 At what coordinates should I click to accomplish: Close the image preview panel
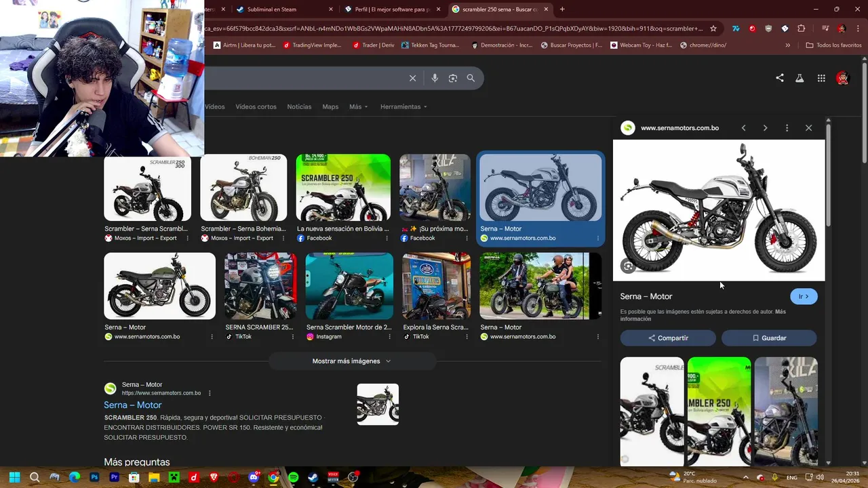pyautogui.click(x=808, y=127)
